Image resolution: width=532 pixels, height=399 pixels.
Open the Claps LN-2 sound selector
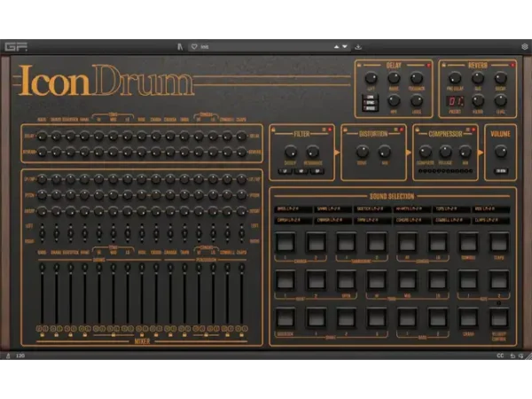tap(491, 220)
